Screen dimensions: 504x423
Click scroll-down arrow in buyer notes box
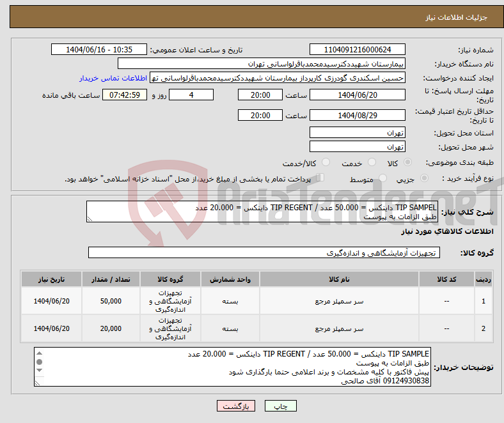coord(39,371)
